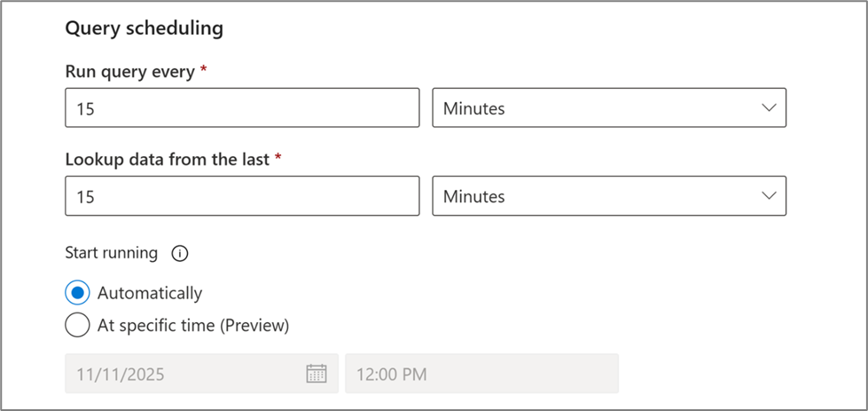
Task: Focus the Run query every number field
Action: (241, 108)
